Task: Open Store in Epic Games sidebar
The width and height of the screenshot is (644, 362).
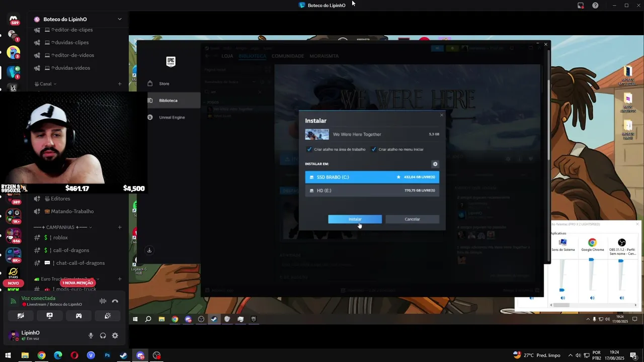Action: pyautogui.click(x=164, y=83)
